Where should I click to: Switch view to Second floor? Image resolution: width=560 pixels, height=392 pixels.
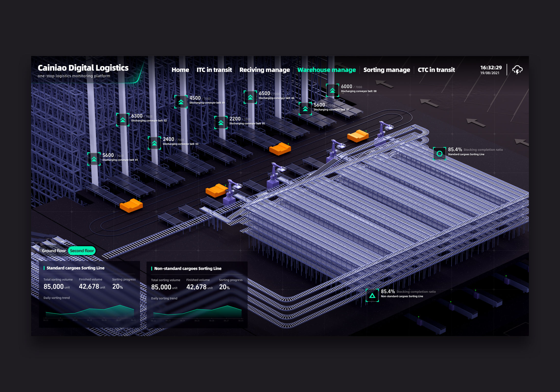click(x=82, y=251)
